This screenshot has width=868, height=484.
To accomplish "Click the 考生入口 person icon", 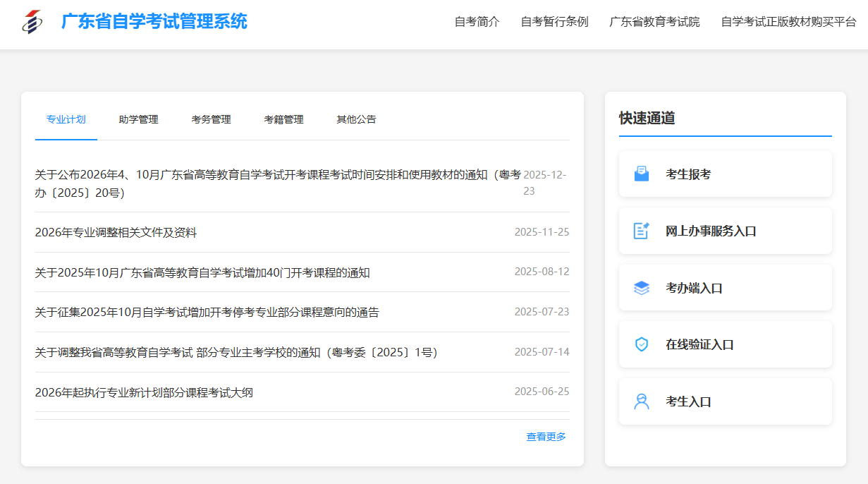I will point(641,401).
